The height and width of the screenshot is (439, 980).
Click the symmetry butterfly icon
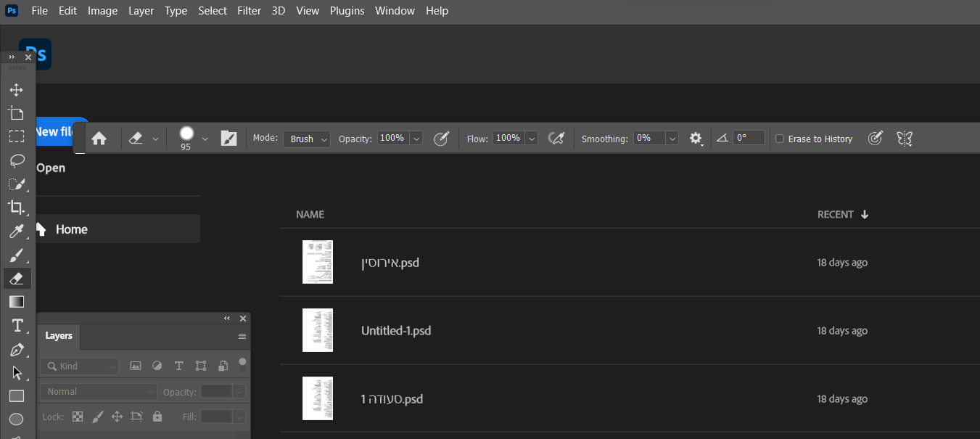point(904,139)
